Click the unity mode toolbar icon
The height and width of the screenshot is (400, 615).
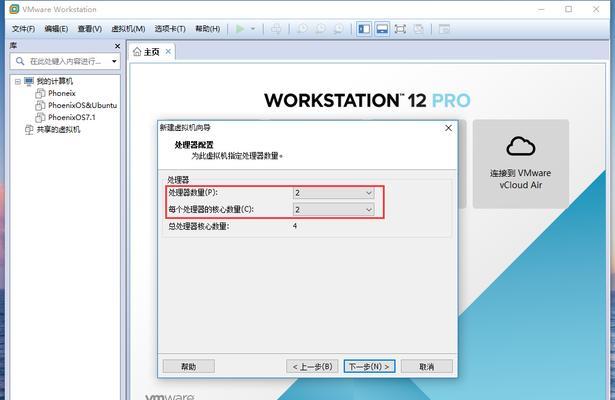[419, 29]
